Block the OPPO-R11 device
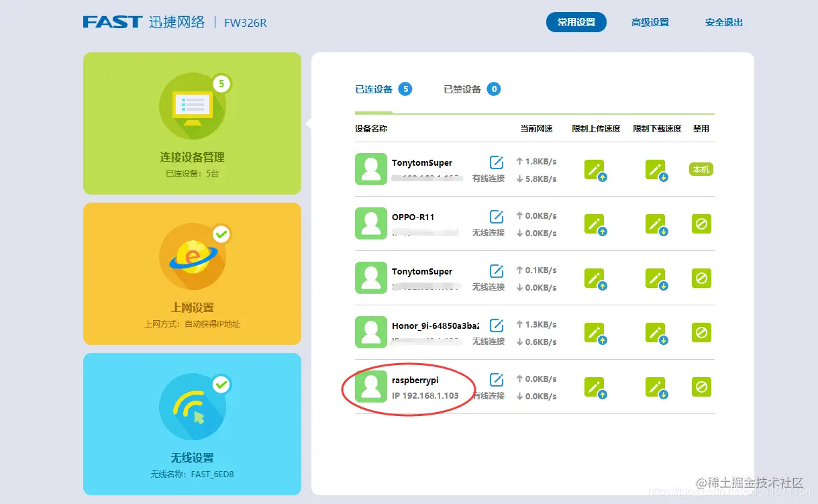 (x=701, y=223)
